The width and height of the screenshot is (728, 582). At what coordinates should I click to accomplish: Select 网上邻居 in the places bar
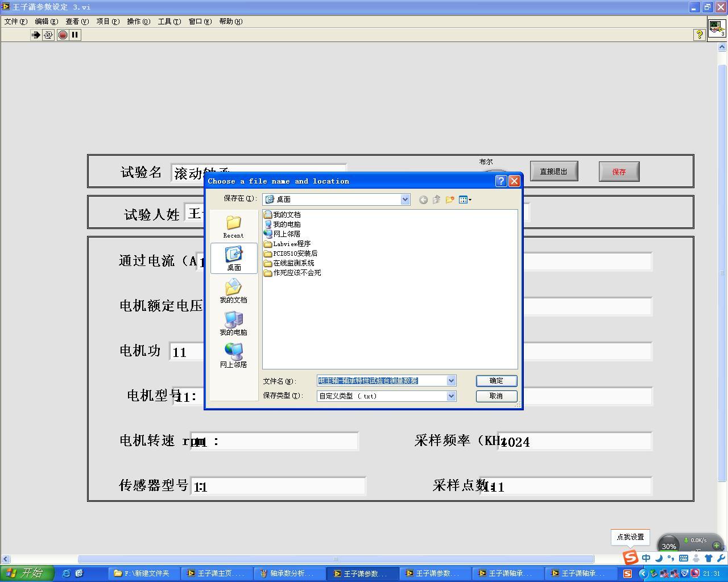click(233, 356)
